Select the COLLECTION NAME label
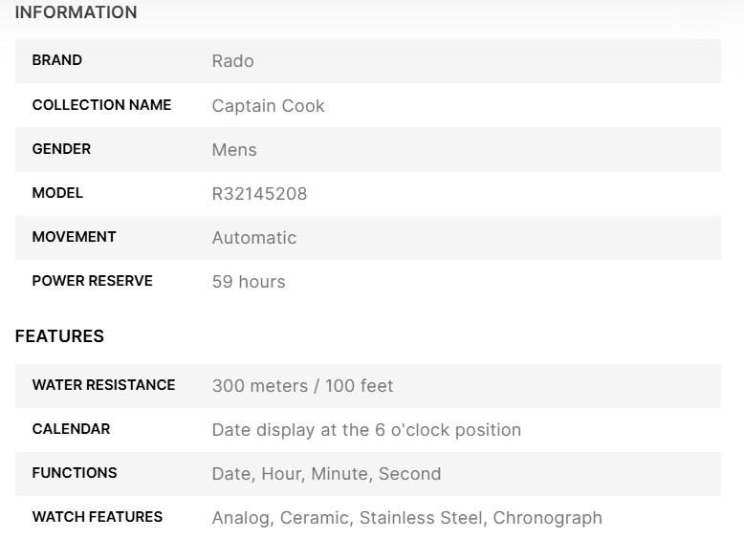Viewport: 744px width, 560px height. pos(101,105)
